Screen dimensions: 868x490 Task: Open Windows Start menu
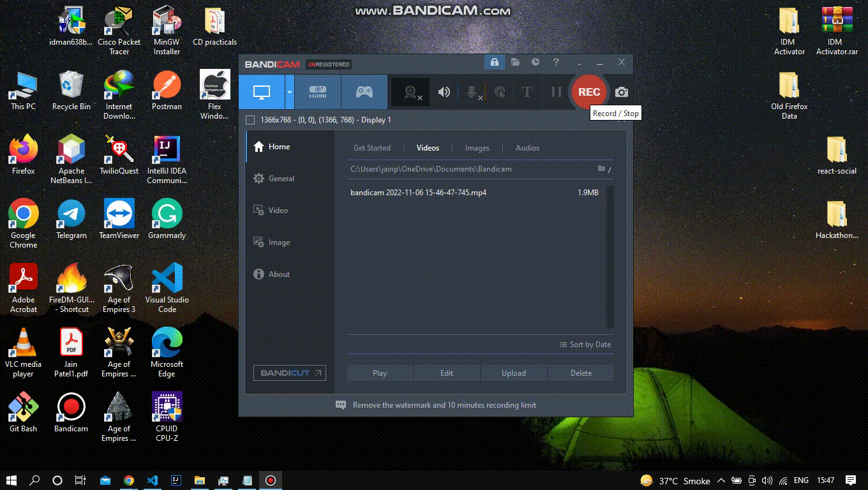pyautogui.click(x=11, y=480)
